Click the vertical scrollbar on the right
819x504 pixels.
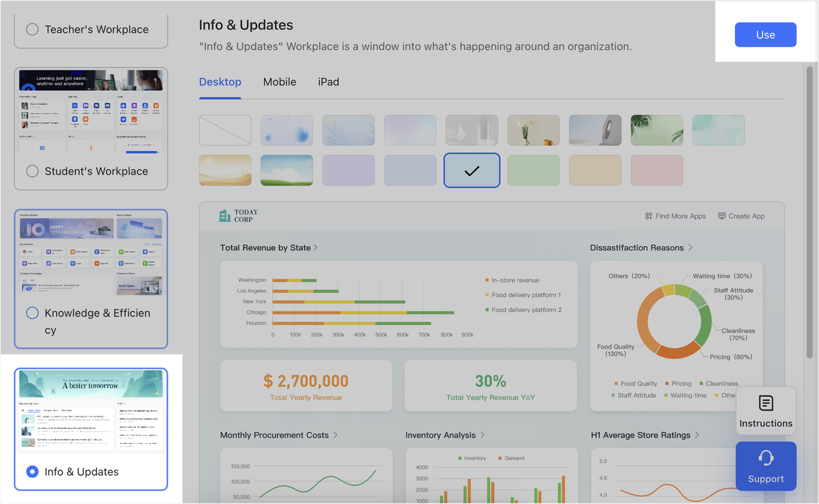pyautogui.click(x=810, y=211)
